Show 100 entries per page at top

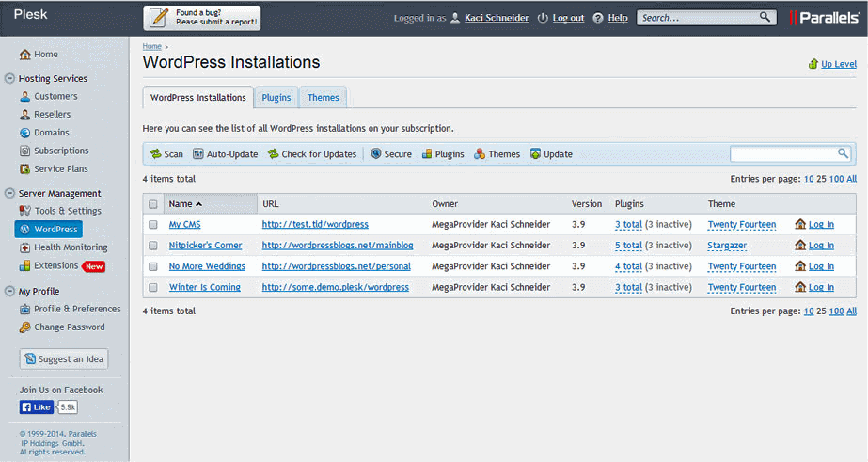pyautogui.click(x=836, y=179)
